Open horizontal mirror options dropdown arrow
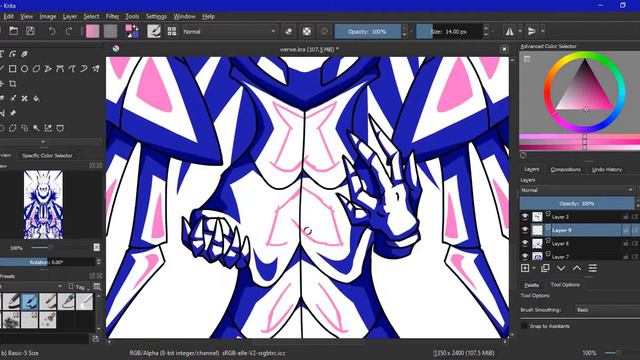640x360 pixels. (520, 31)
